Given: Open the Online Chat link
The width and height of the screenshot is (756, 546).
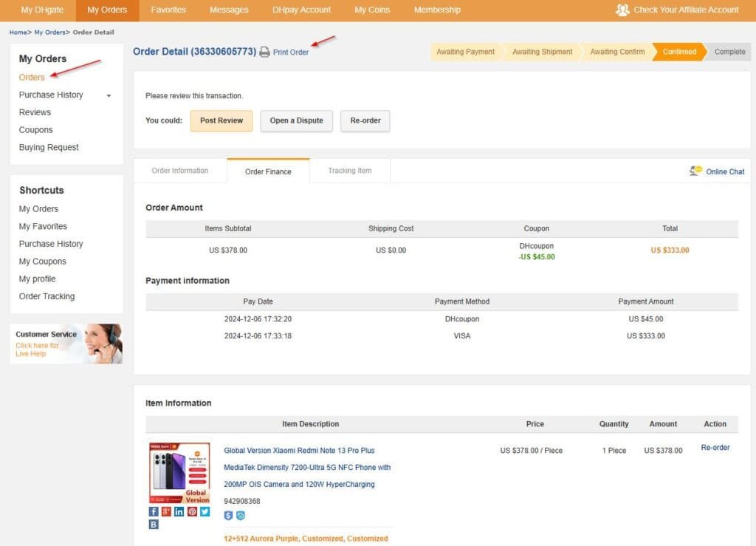Looking at the screenshot, I should point(725,171).
